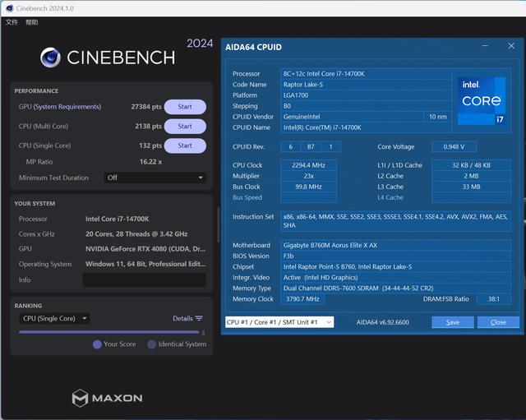Click the Intel Core i7 badge
This screenshot has height=420, width=526.
tap(482, 101)
